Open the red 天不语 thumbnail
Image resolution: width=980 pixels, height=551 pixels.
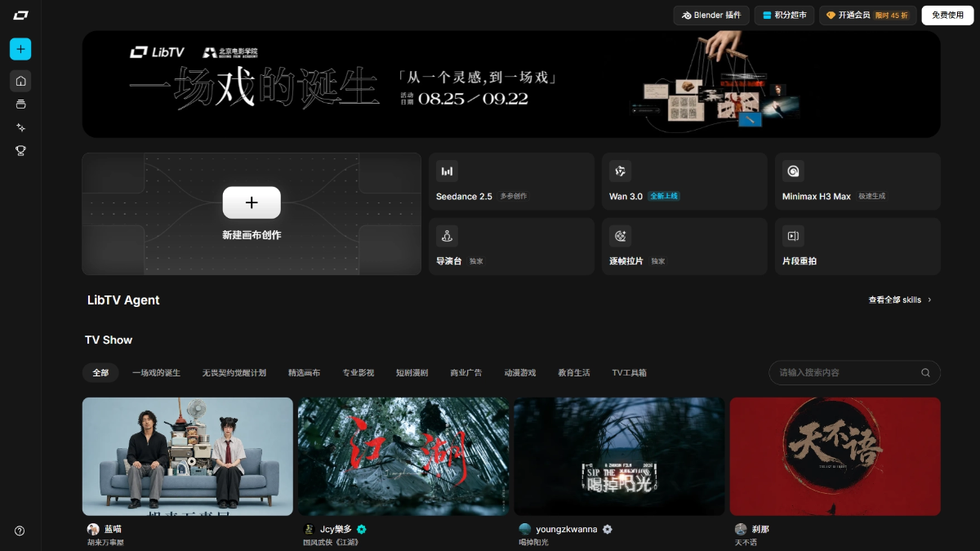pos(835,456)
